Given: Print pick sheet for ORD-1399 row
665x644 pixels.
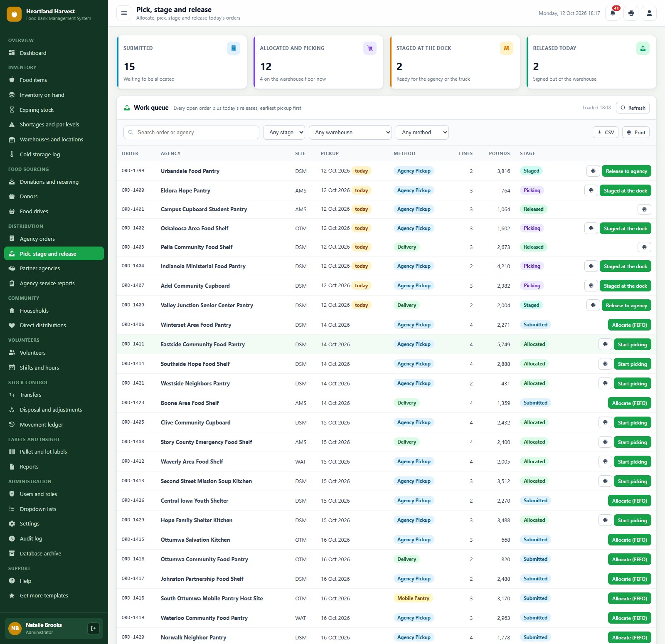Looking at the screenshot, I should 593,171.
